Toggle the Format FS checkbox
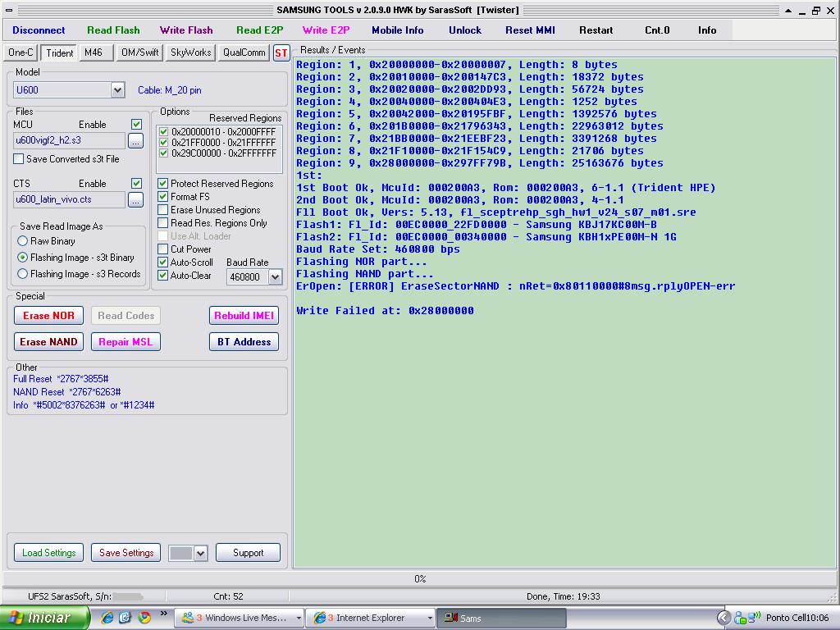 [x=163, y=197]
